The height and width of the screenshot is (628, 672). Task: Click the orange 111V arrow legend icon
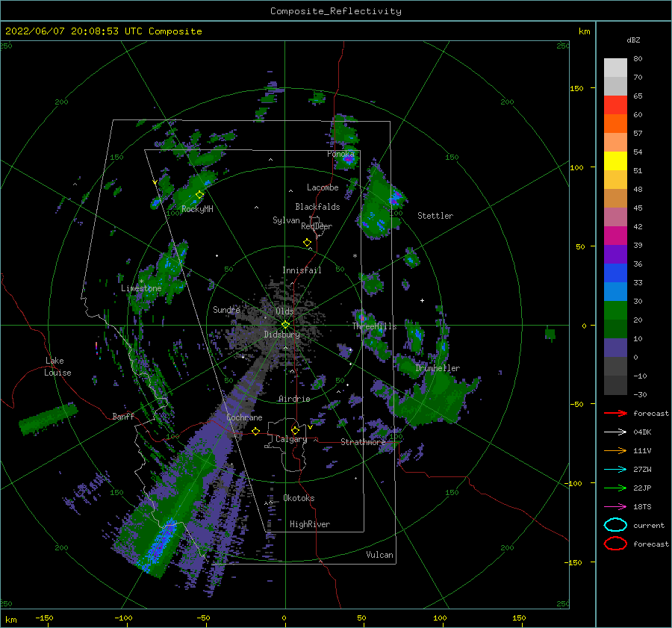tap(615, 450)
